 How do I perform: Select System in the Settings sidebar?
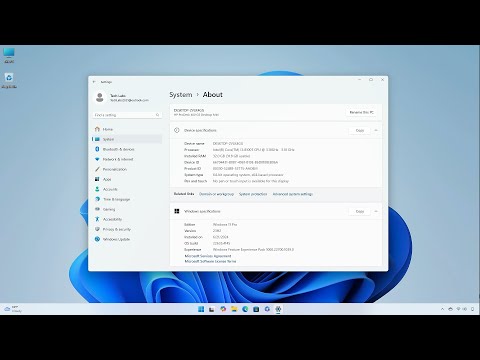coord(127,139)
